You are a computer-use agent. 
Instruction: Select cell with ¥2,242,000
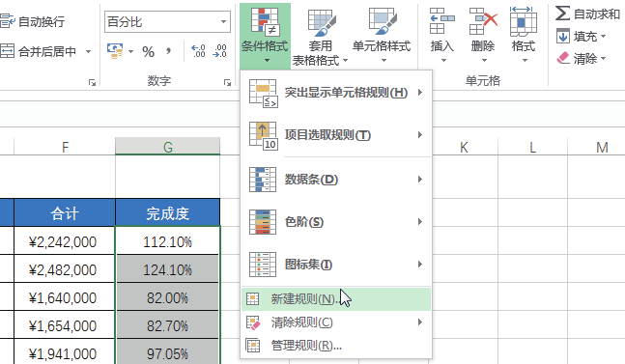point(65,241)
